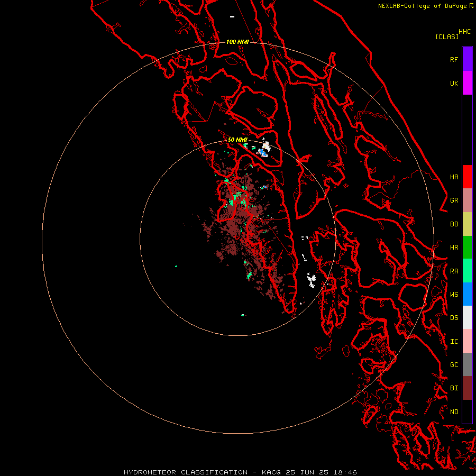The image size is (476, 476).
Task: Click the 'HYDROMETEOR CLASSIFICATION' title text
Action: click(186, 472)
